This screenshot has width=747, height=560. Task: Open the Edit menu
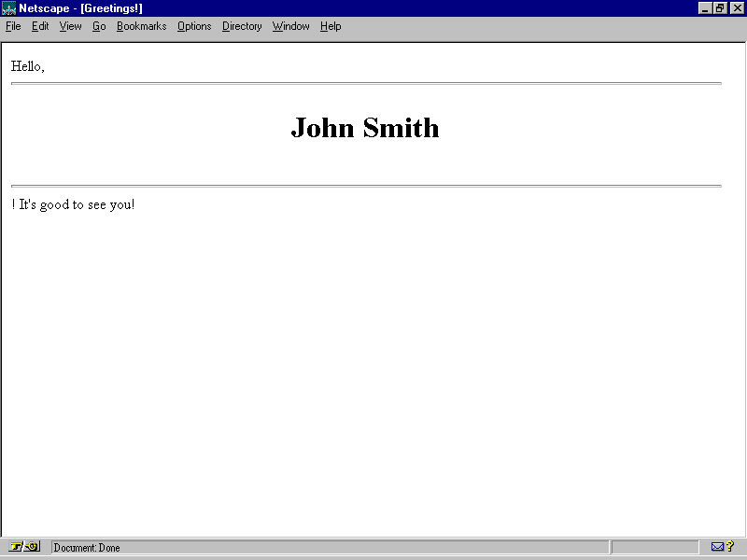[40, 26]
